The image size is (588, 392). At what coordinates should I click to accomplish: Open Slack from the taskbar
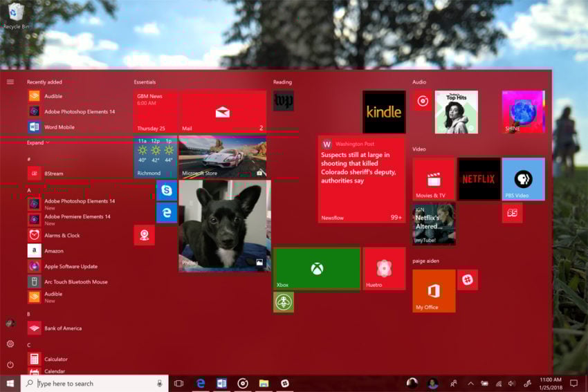click(285, 384)
